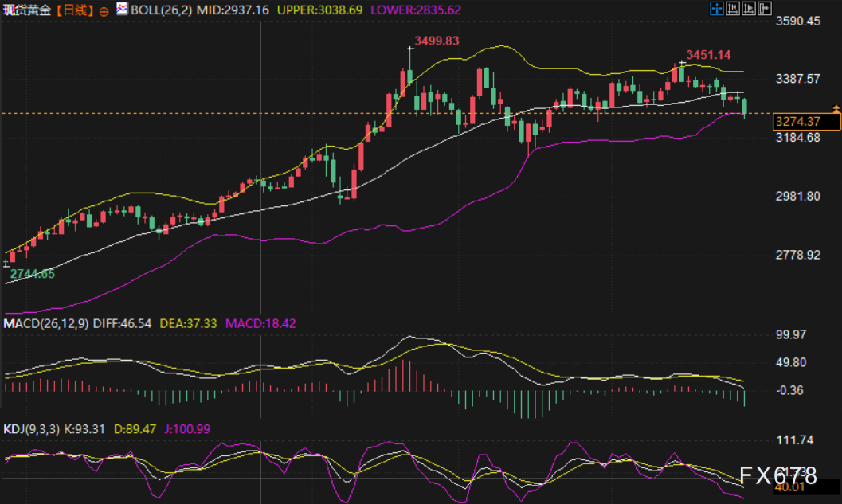This screenshot has width=842, height=504.
Task: Click the K:93.31 readout
Action: [85, 429]
